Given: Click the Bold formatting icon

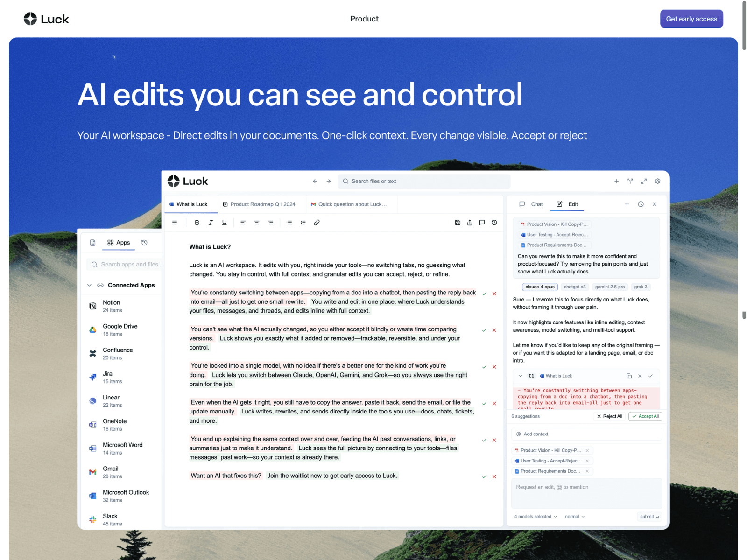Looking at the screenshot, I should pyautogui.click(x=197, y=223).
